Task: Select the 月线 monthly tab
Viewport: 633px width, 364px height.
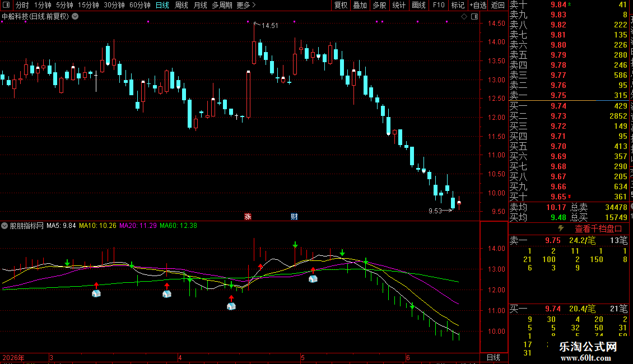Action: (x=200, y=5)
